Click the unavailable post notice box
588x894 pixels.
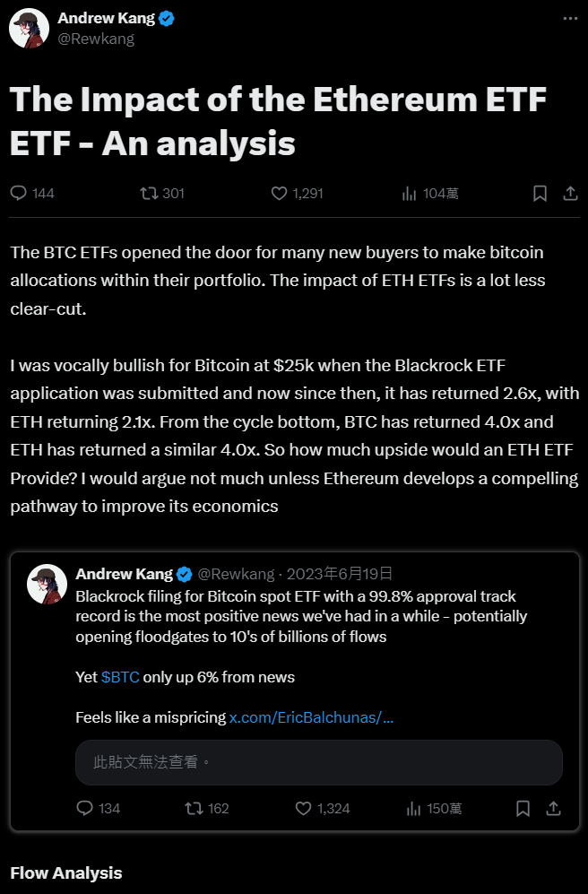318,762
